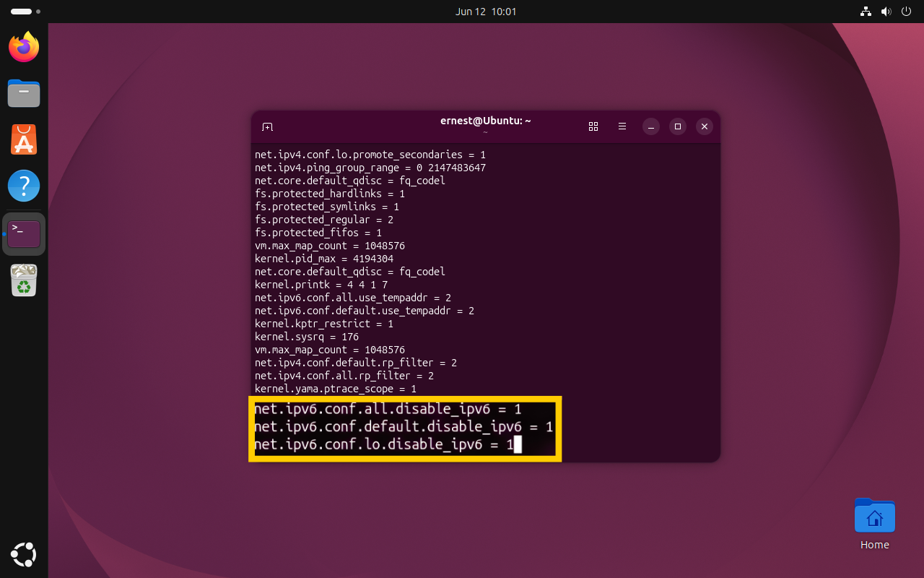The width and height of the screenshot is (924, 578).
Task: Click the fs.protected_fifos = 1 line
Action: pos(318,233)
